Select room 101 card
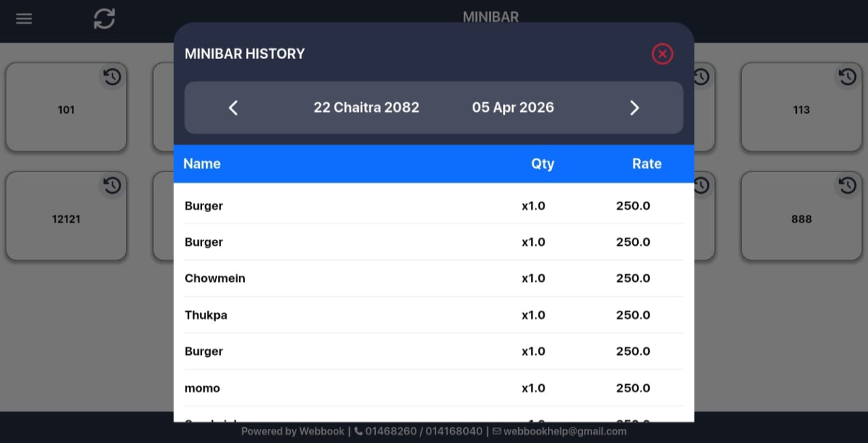This screenshot has width=868, height=443. click(66, 108)
